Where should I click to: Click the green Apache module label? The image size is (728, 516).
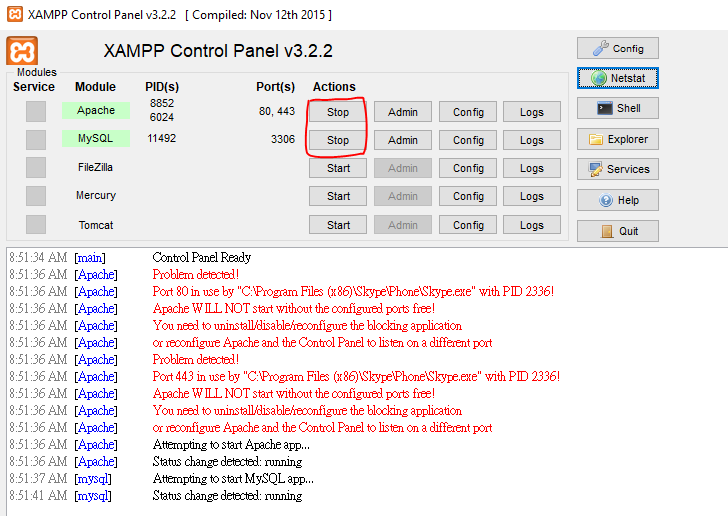(96, 110)
